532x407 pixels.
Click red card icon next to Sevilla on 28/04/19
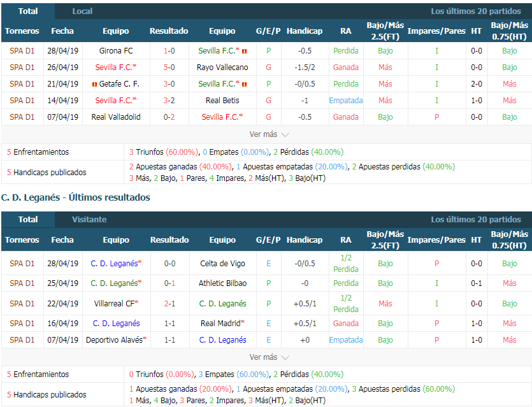pos(244,51)
